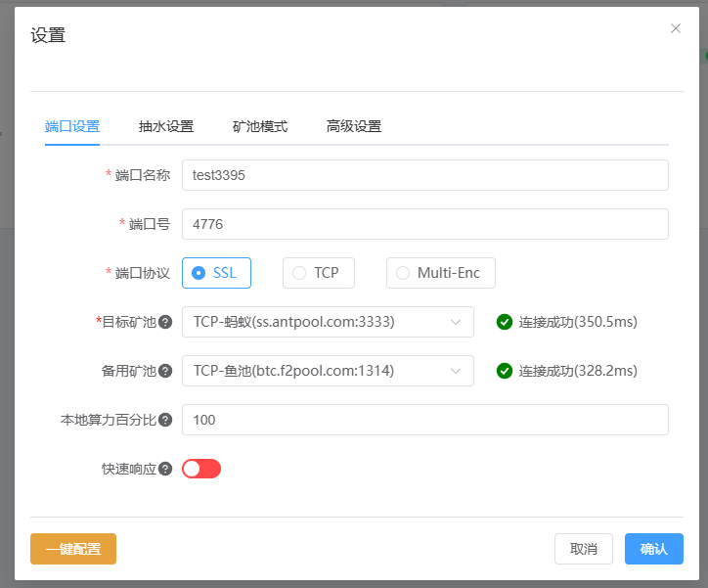The image size is (708, 588).
Task: Close the 设置 dialog with X
Action: click(675, 28)
